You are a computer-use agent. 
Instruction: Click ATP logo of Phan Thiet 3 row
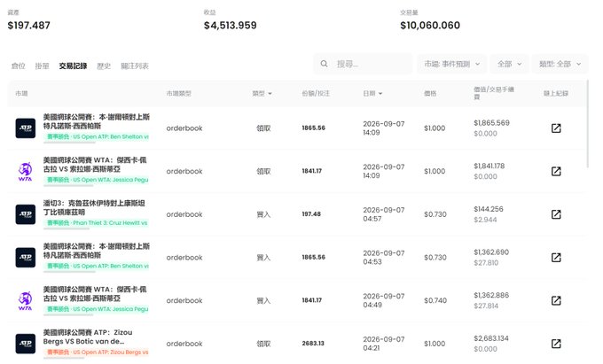[x=26, y=214]
